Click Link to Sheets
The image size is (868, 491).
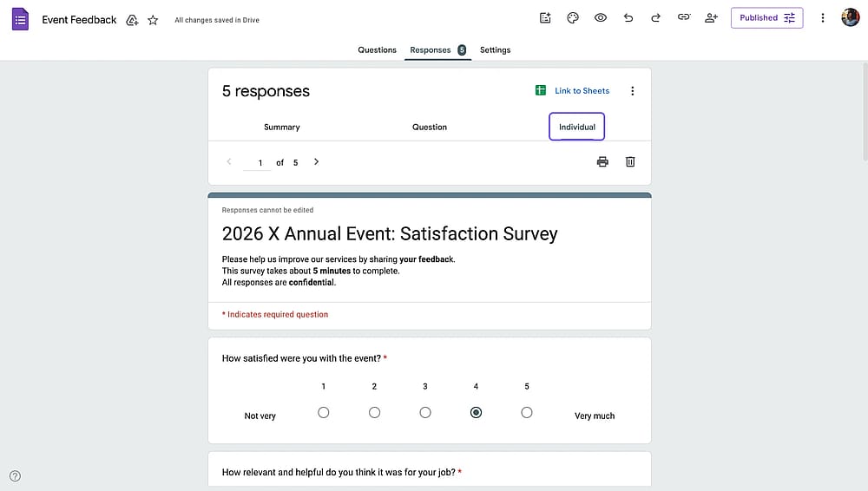pos(582,91)
